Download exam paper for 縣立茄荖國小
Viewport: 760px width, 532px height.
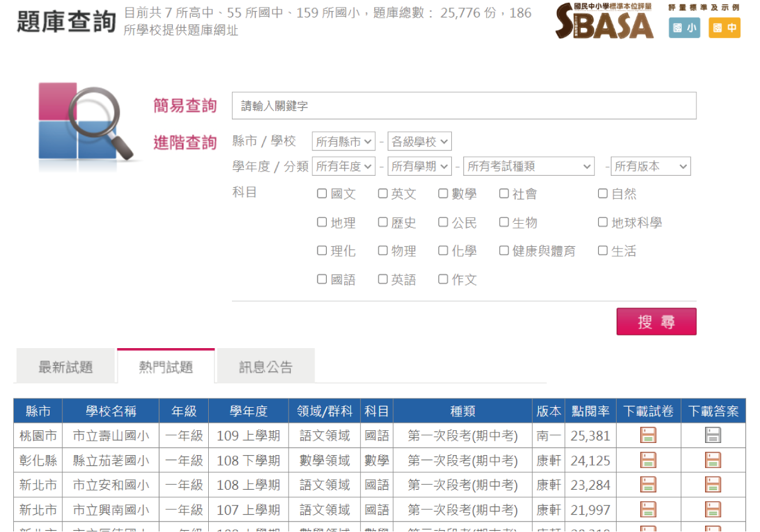click(x=648, y=460)
